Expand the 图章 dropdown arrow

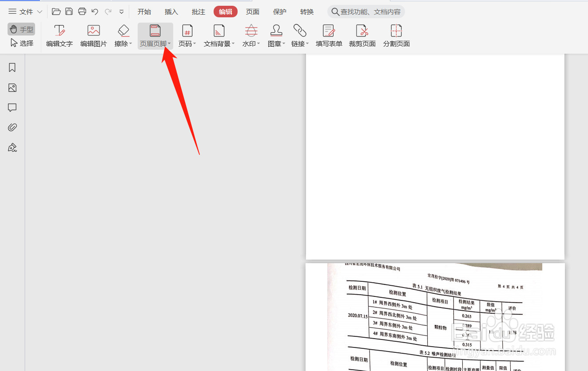284,44
